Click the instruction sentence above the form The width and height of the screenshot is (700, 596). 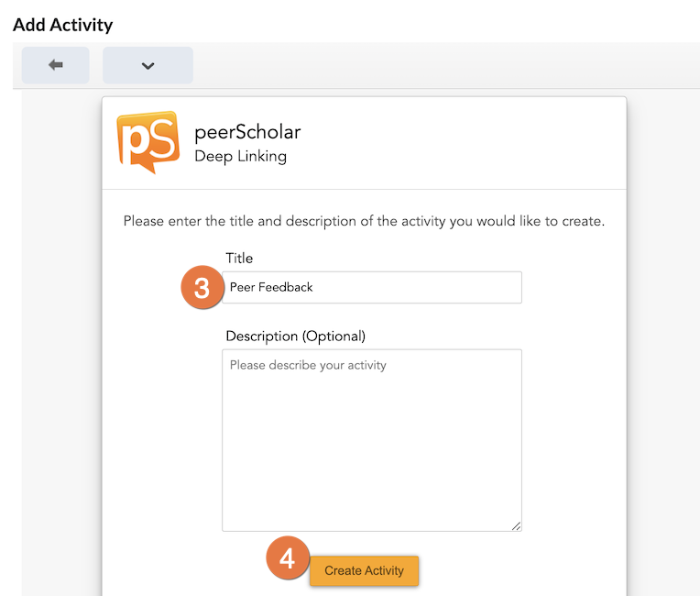364,221
